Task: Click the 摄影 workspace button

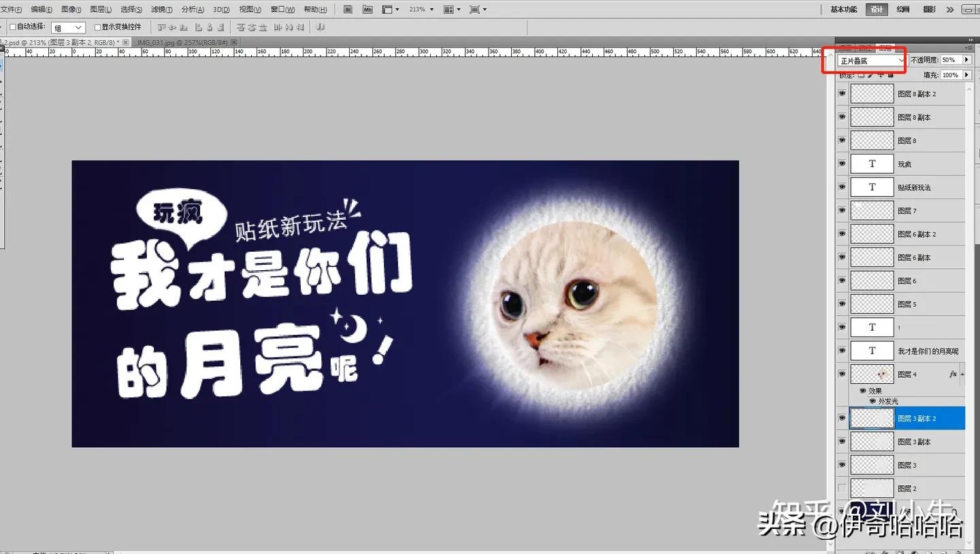Action: point(930,9)
